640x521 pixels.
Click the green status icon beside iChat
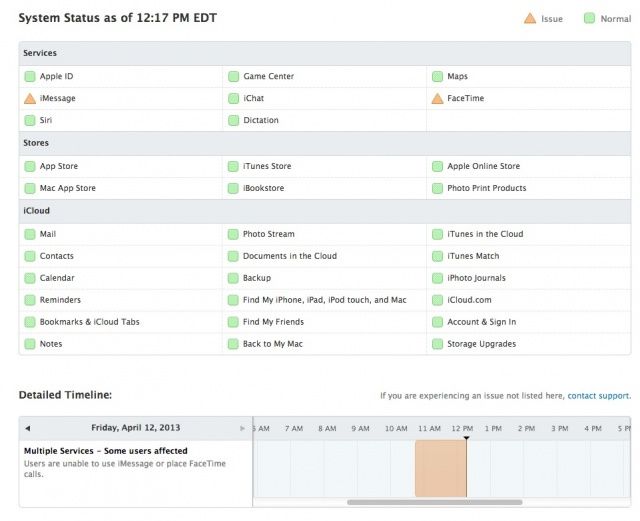click(x=233, y=98)
